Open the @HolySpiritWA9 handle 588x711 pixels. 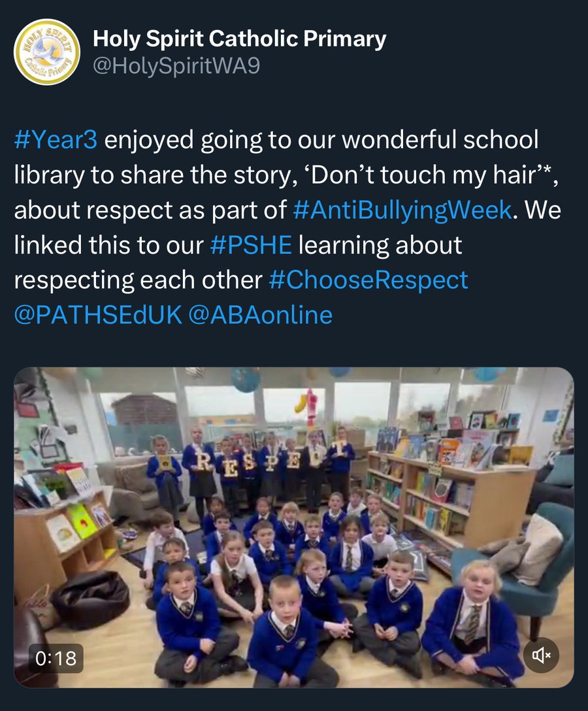coord(176,66)
